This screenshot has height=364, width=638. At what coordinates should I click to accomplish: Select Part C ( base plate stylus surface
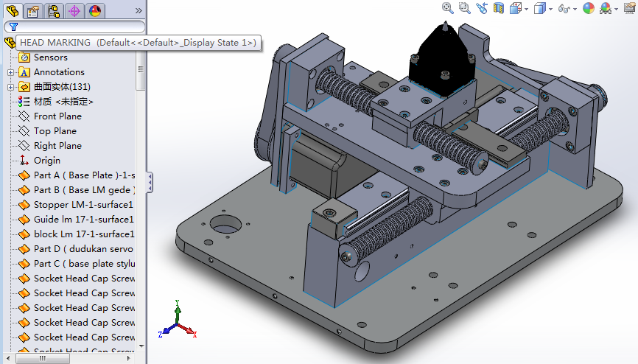[77, 264]
